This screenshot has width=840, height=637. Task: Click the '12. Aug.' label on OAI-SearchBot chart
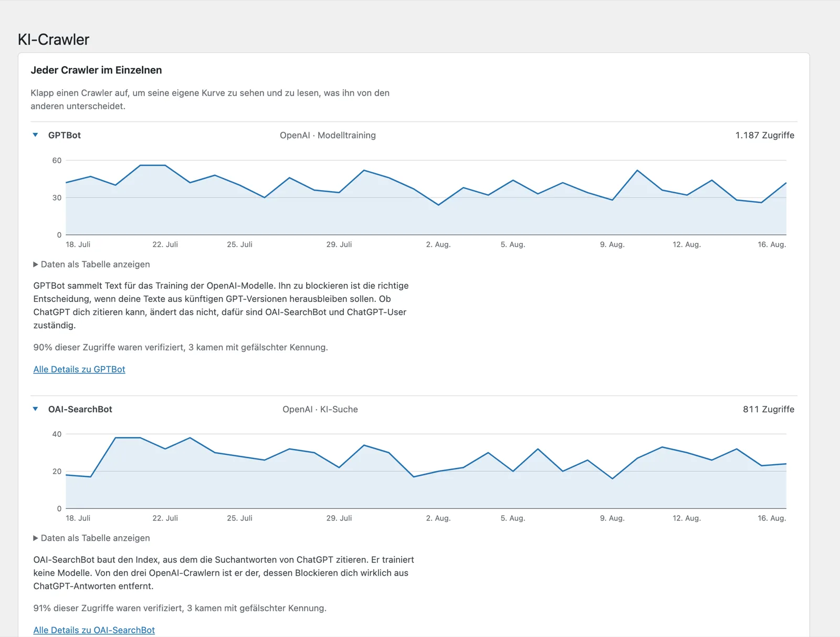point(687,518)
